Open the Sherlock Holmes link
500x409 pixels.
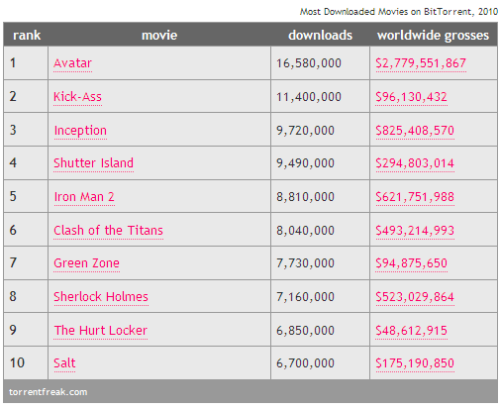[101, 297]
